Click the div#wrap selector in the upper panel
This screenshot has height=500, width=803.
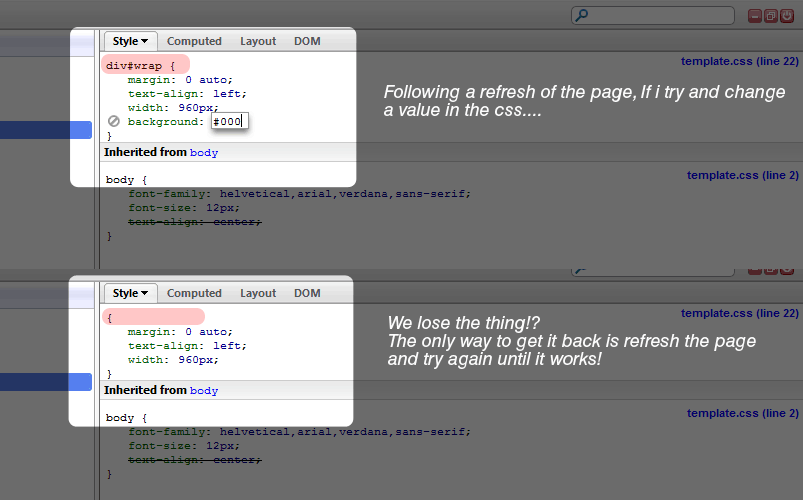pyautogui.click(x=134, y=65)
